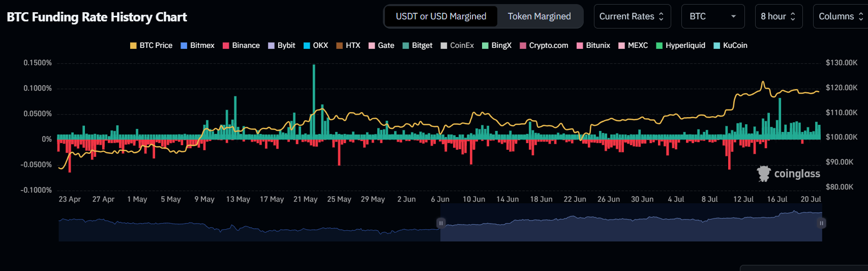Click the 6 Jun date label

[x=440, y=199]
